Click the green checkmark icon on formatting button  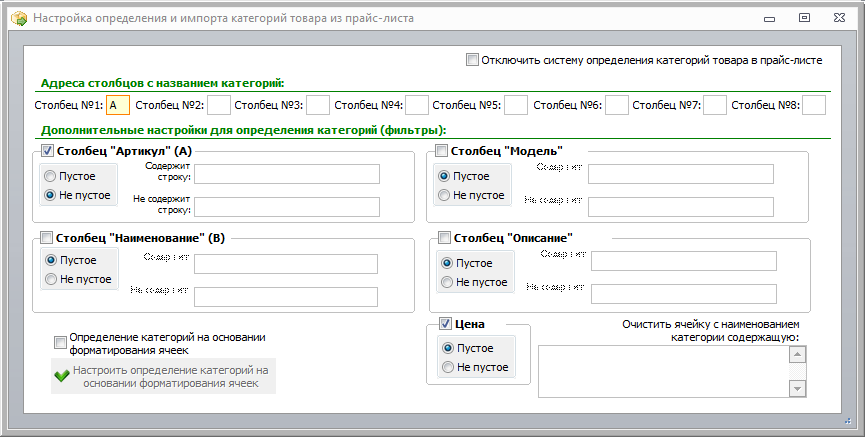click(62, 376)
